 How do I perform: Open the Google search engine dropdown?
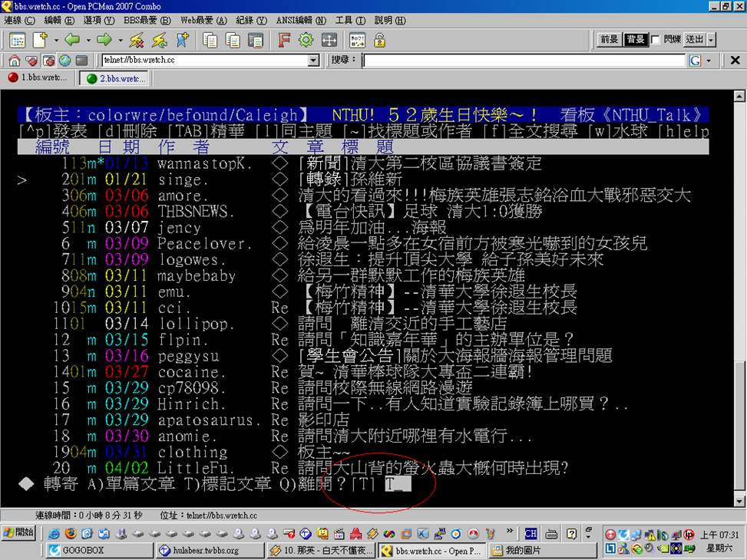coord(708,61)
